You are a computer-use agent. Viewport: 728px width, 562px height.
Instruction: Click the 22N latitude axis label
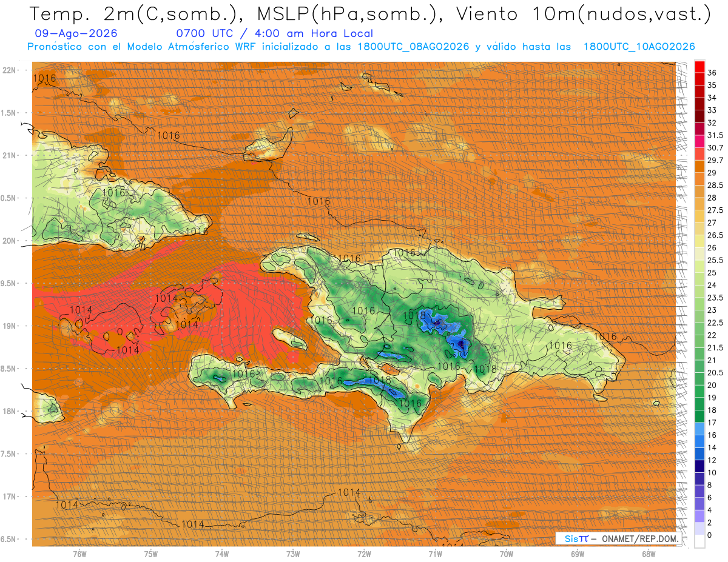10,70
